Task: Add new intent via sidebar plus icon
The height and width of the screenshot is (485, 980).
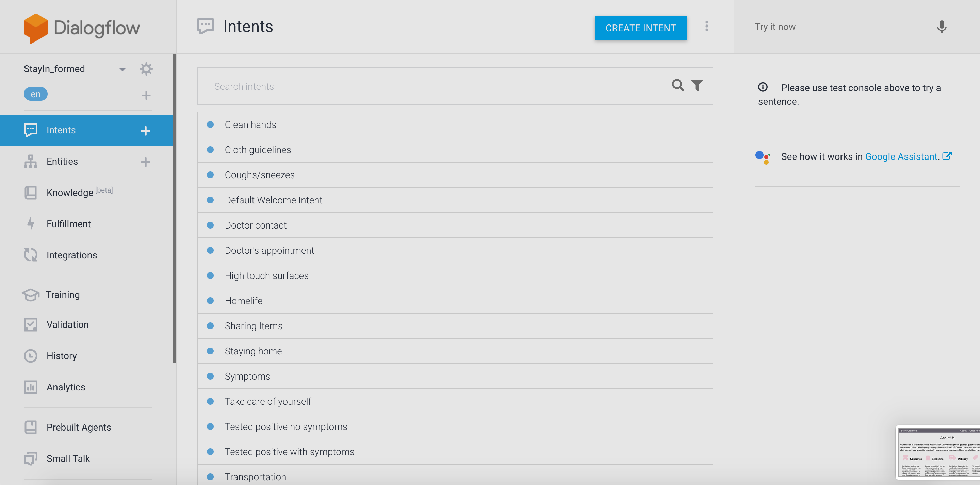Action: tap(145, 131)
